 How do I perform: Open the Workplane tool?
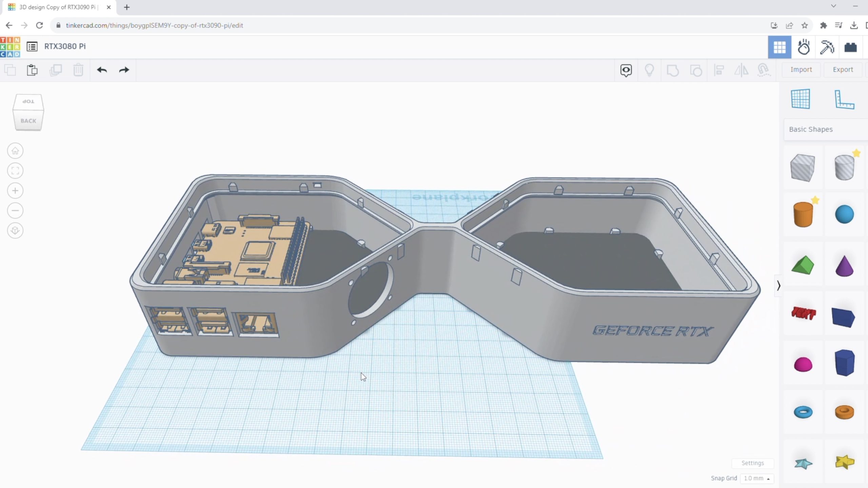(800, 99)
